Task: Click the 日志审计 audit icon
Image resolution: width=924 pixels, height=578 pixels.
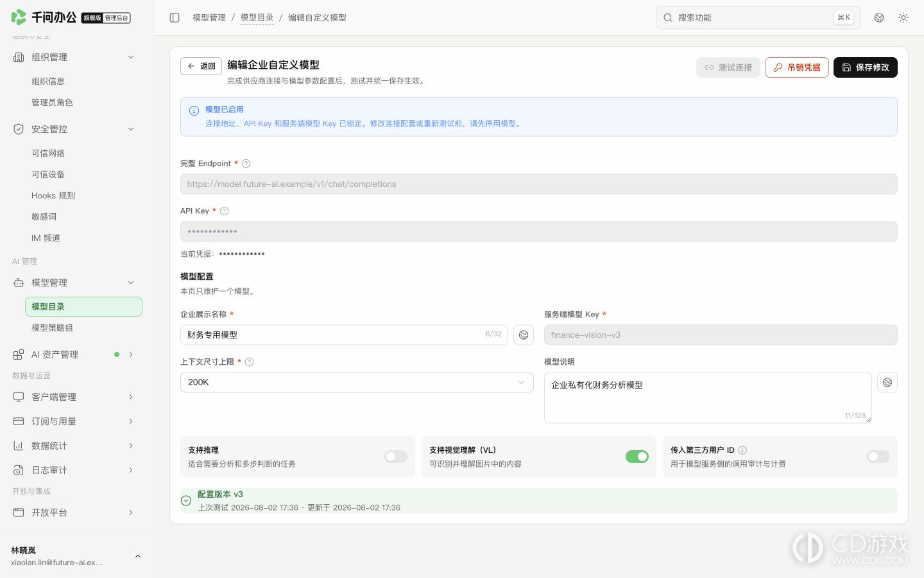Action: point(19,470)
